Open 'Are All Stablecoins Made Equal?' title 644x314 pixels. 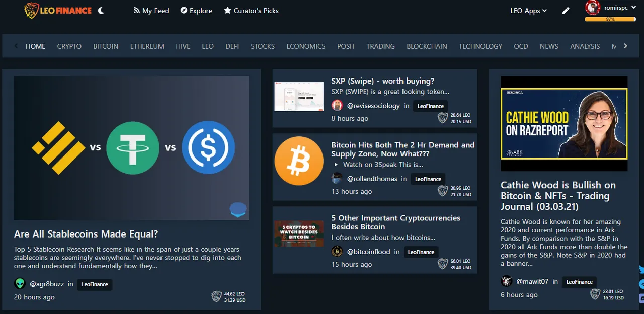click(86, 234)
